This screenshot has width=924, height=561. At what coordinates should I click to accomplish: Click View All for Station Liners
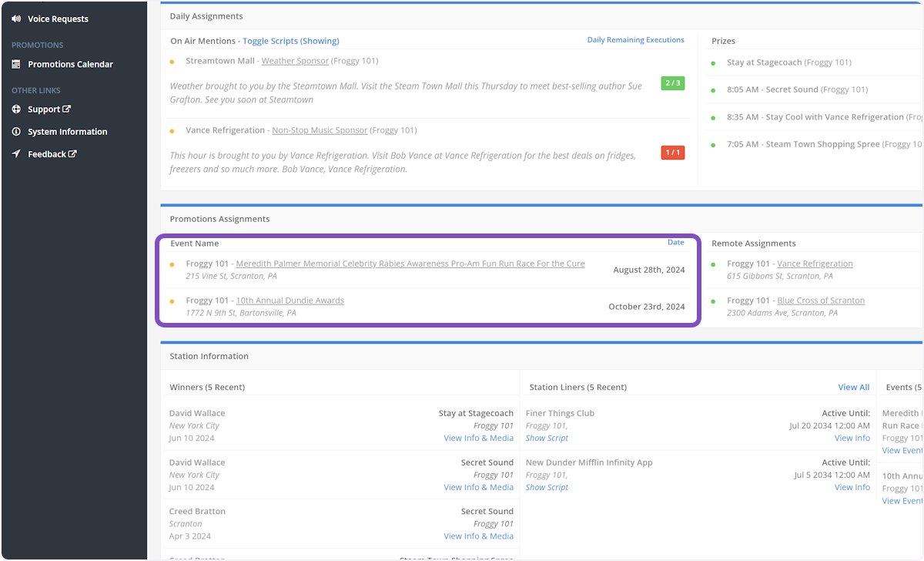tap(853, 387)
